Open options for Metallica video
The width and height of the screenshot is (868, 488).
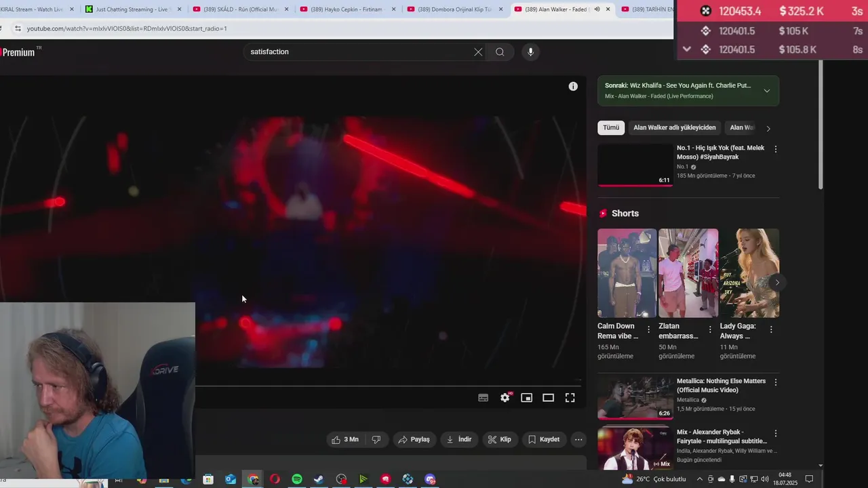tap(776, 382)
